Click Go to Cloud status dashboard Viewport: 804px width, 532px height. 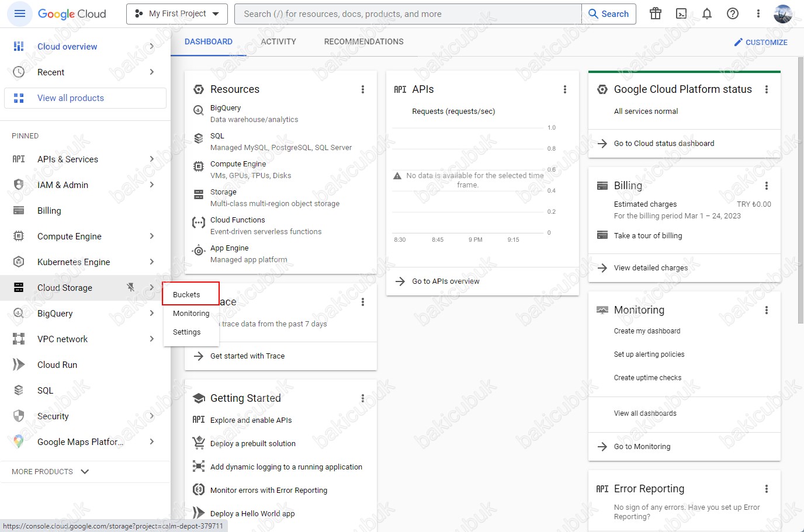664,144
